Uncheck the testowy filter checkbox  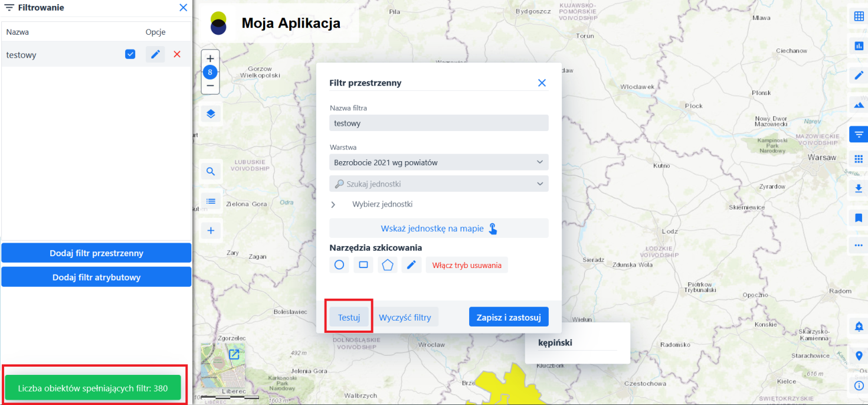tap(130, 54)
